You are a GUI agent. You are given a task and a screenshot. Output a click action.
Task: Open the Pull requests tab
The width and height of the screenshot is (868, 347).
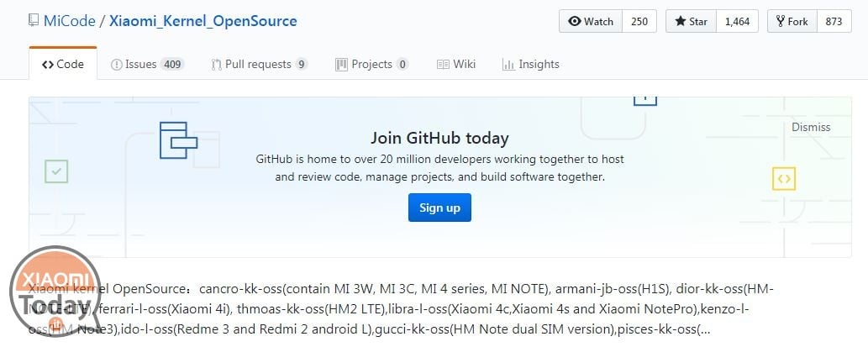(x=260, y=64)
